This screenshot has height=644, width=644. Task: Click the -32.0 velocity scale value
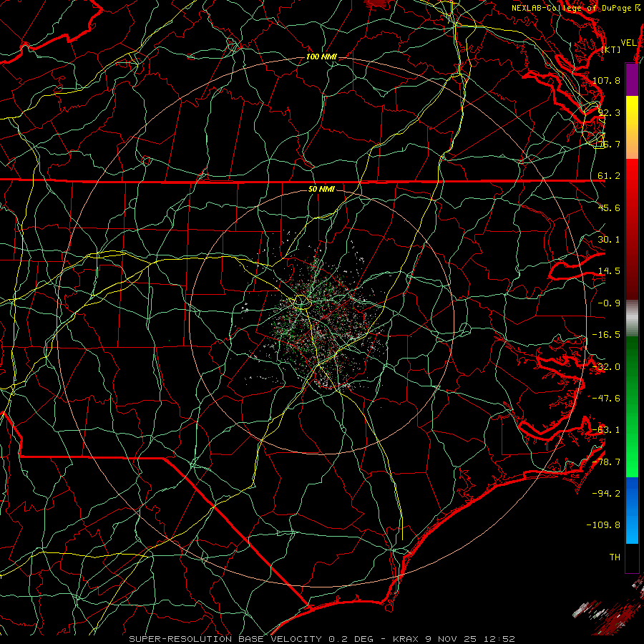point(606,367)
